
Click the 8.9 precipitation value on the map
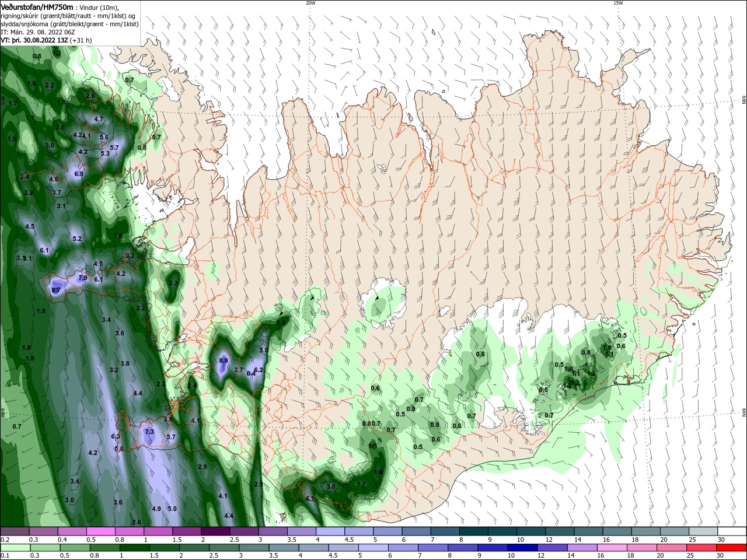click(224, 360)
